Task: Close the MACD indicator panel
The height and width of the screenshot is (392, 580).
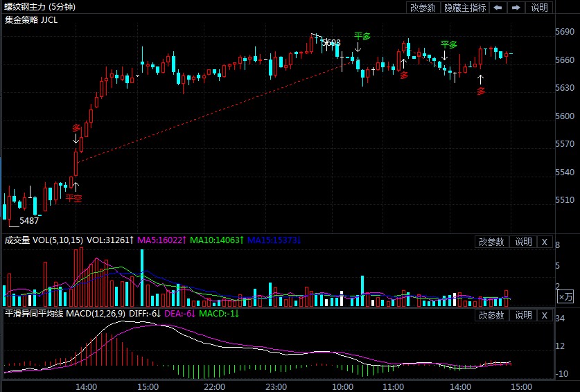Action: 544,315
